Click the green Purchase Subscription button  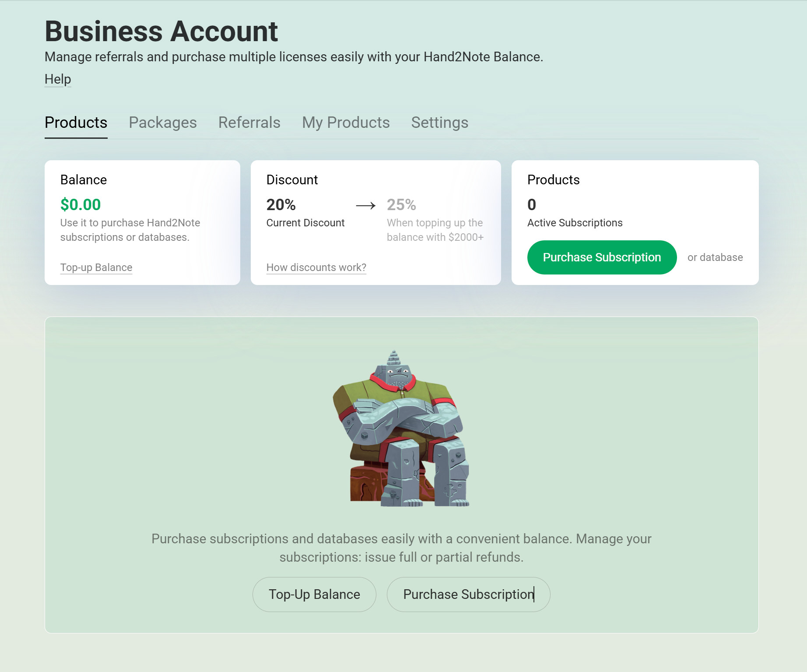tap(602, 257)
